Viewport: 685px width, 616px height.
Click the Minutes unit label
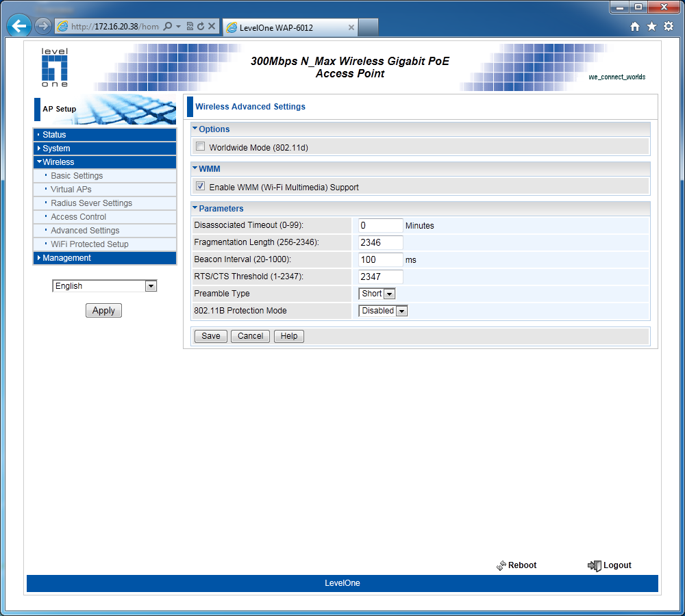[419, 226]
